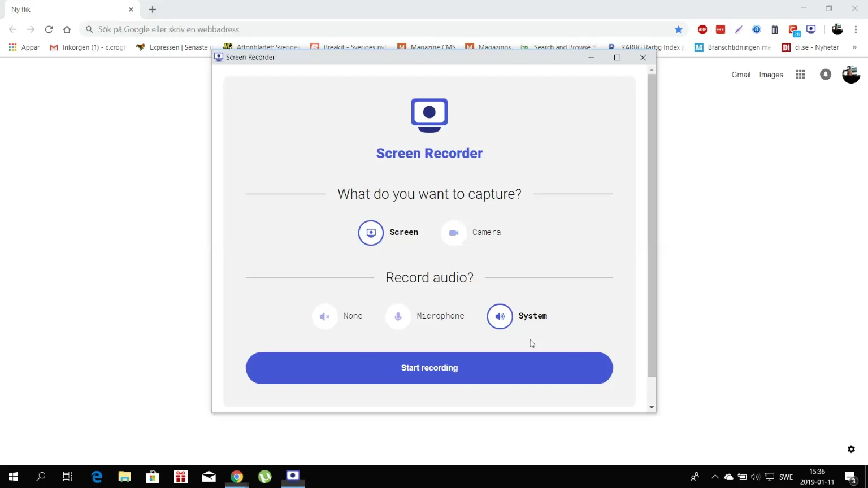
Task: Click the Start recording button
Action: (429, 368)
